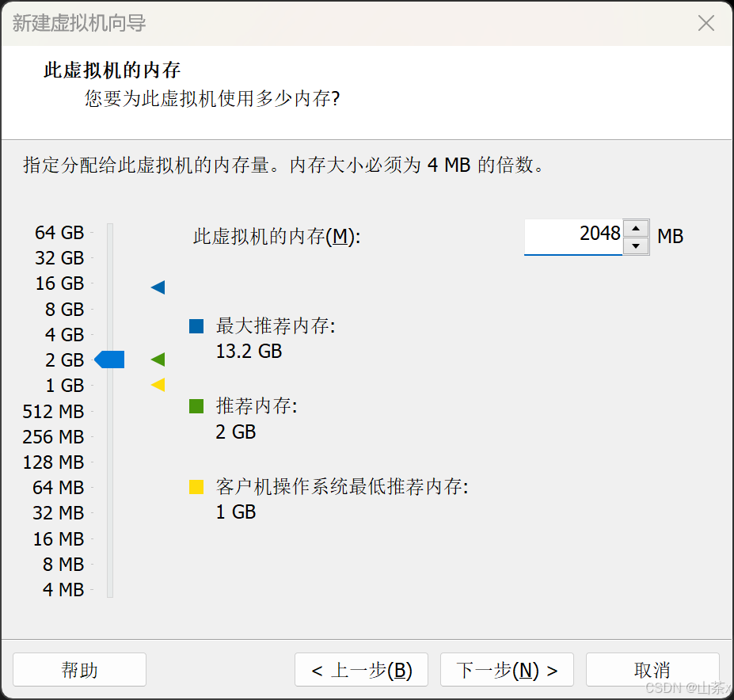Open the 帮助 help dialog
Image resolution: width=734 pixels, height=700 pixels.
point(79,669)
